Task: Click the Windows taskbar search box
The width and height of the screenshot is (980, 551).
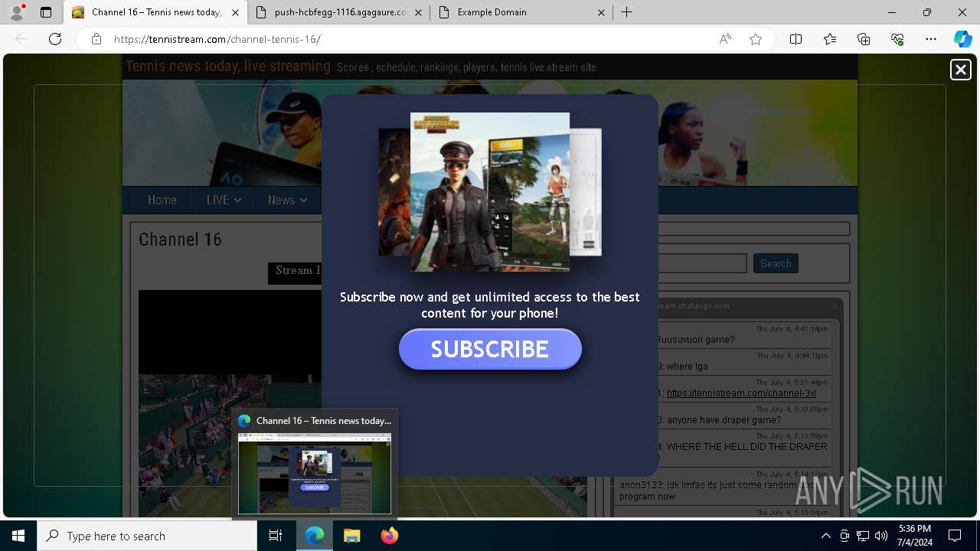Action: (147, 536)
